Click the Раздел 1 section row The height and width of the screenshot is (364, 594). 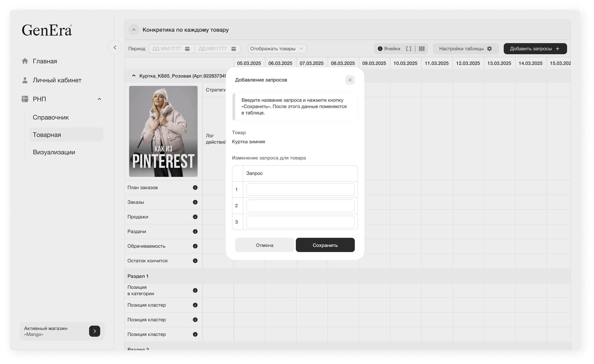[x=347, y=276]
